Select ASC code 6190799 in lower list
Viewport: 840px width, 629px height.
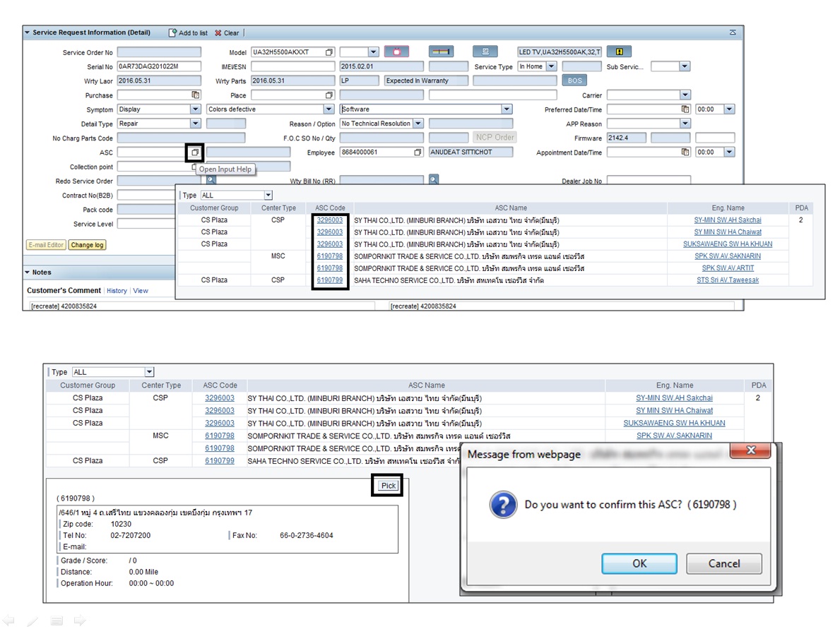(220, 461)
